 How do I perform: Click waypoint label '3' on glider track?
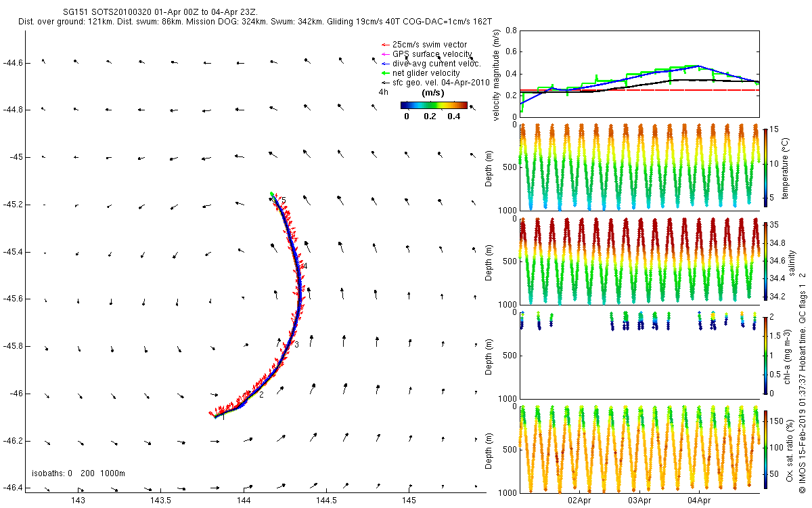pos(296,345)
